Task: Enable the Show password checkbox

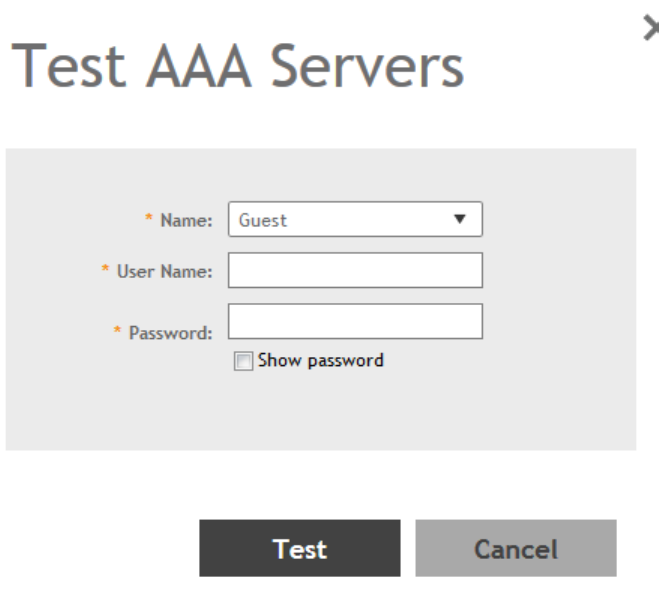Action: tap(245, 361)
